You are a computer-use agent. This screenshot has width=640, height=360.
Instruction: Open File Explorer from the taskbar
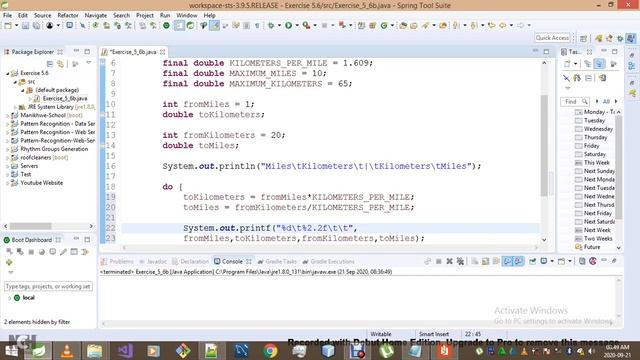94,351
